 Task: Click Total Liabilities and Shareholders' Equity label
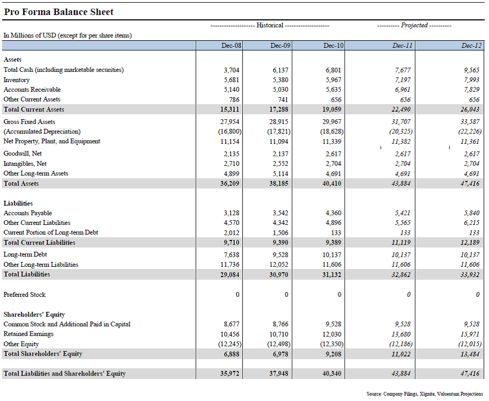[x=65, y=374]
